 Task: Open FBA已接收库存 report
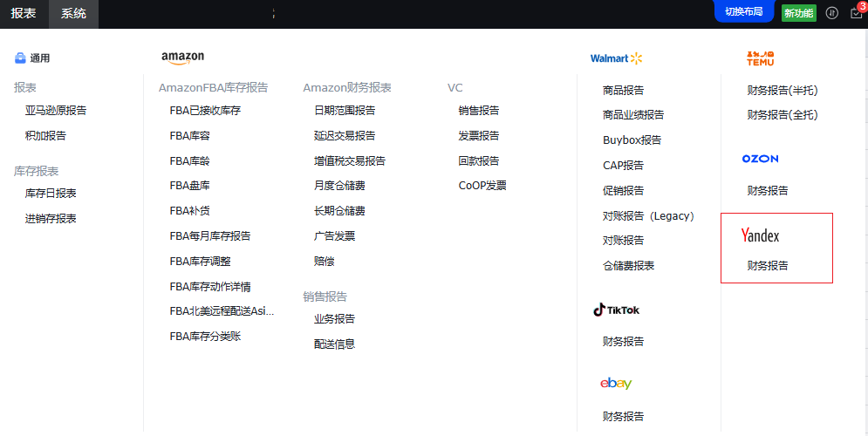coord(205,111)
